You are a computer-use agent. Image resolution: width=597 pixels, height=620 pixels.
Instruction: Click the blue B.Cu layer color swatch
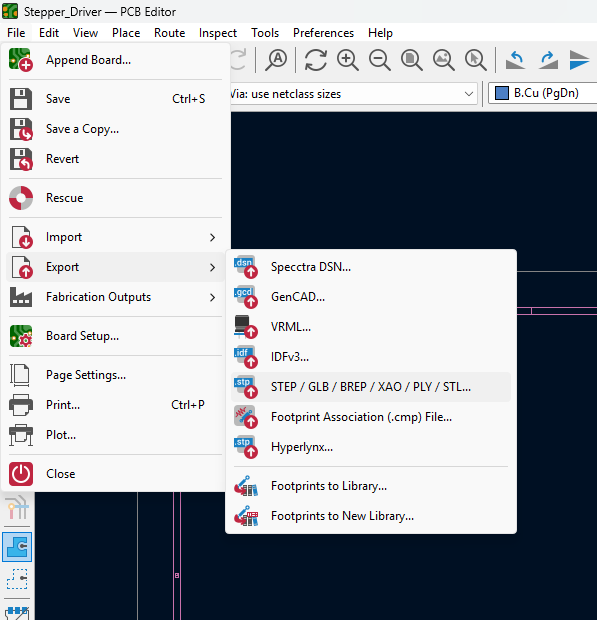pyautogui.click(x=502, y=93)
